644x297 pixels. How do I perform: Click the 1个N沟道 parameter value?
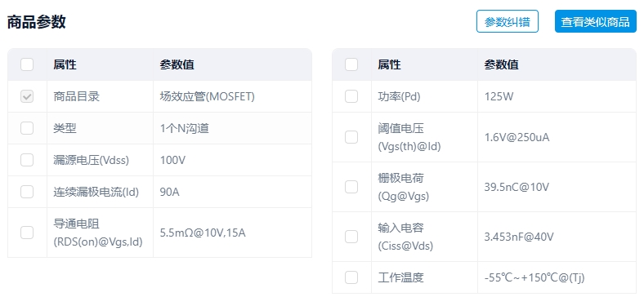tap(185, 128)
